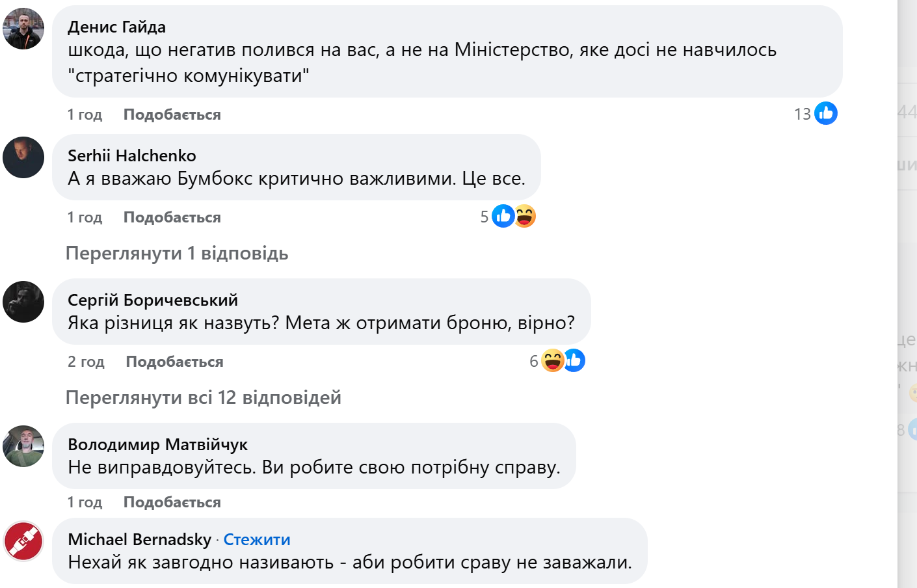Follow Michael Bernadsky via Стежити link
Screen dimensions: 917x588
pos(257,539)
